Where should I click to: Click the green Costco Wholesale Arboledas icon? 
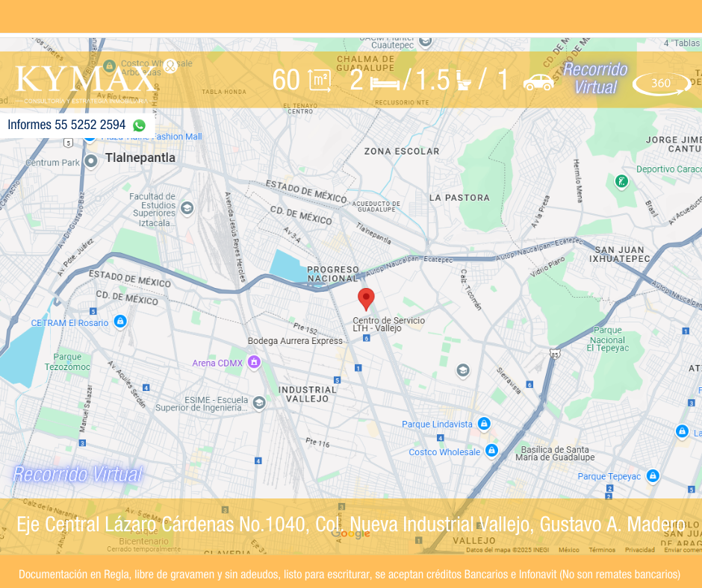(109, 66)
